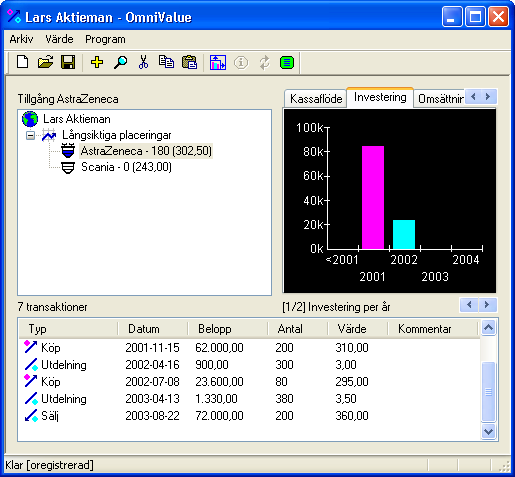Click the Copy toolbar icon
Screen dimensions: 515x477
click(166, 62)
